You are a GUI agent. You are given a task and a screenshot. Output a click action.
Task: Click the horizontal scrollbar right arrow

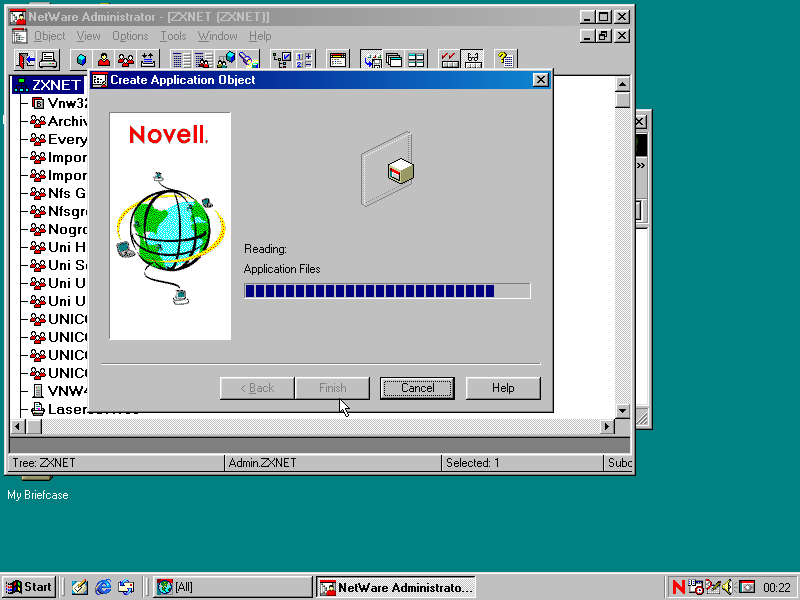click(x=607, y=427)
